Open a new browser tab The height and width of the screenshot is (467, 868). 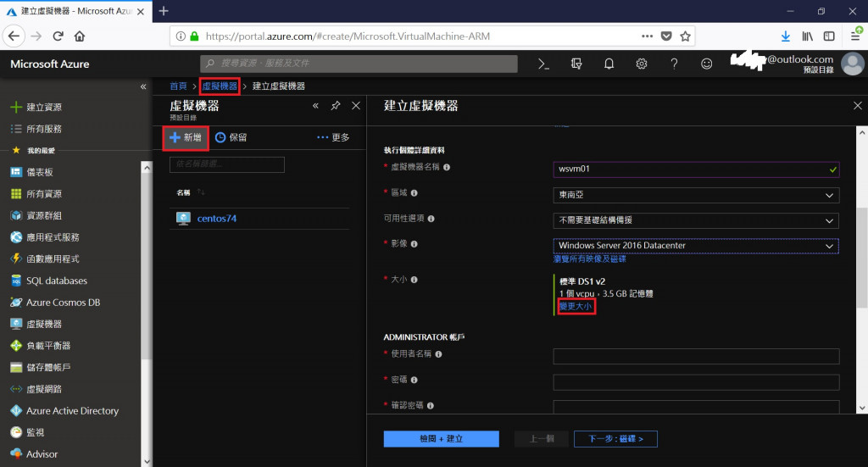(164, 11)
